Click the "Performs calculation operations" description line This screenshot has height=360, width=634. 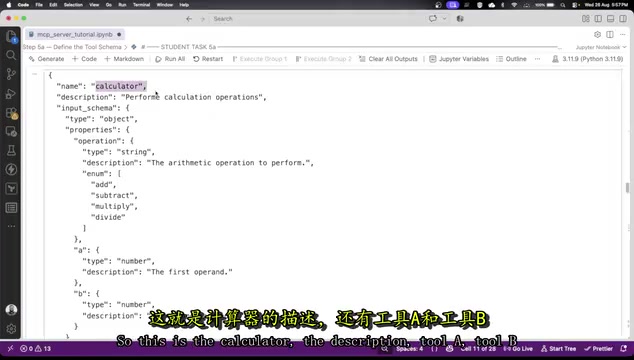tap(162, 97)
